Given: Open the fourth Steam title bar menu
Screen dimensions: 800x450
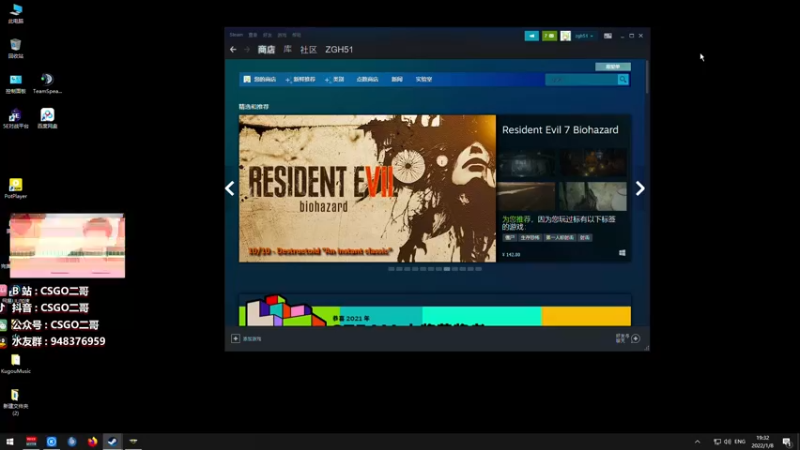Looking at the screenshot, I should click(282, 35).
